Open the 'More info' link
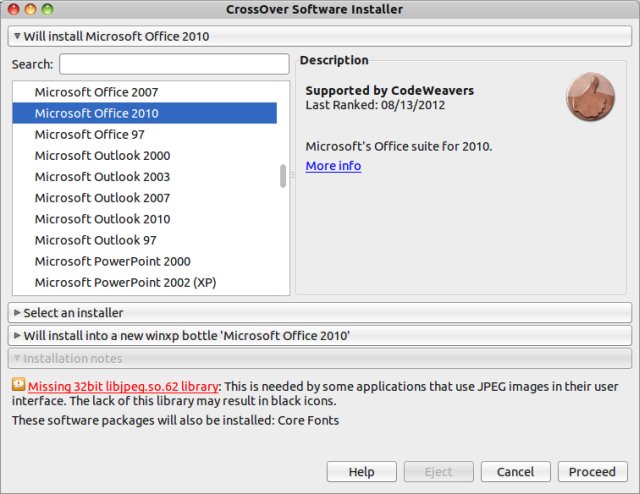 pos(333,166)
